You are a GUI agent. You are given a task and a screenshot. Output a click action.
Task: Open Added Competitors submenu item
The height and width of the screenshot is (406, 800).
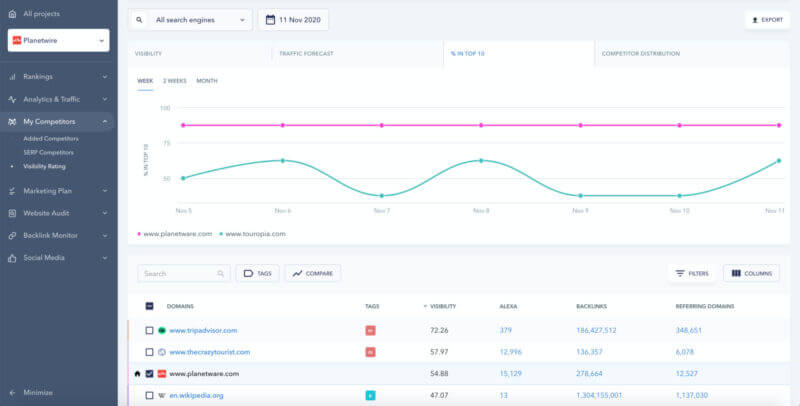point(51,139)
